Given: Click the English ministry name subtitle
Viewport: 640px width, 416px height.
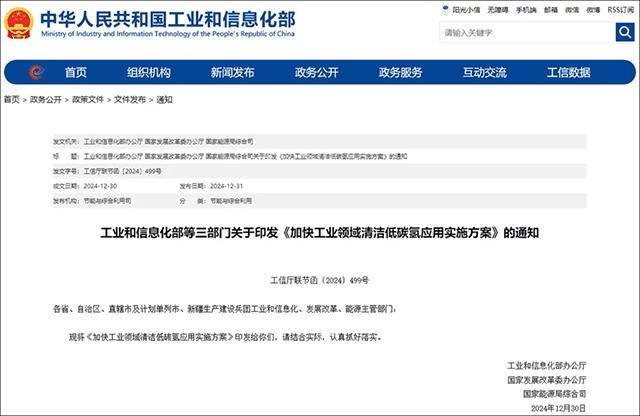Looking at the screenshot, I should (168, 34).
